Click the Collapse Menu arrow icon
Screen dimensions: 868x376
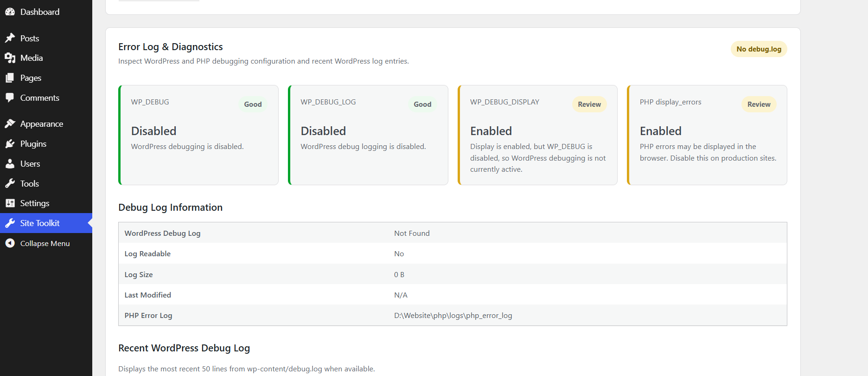point(10,243)
